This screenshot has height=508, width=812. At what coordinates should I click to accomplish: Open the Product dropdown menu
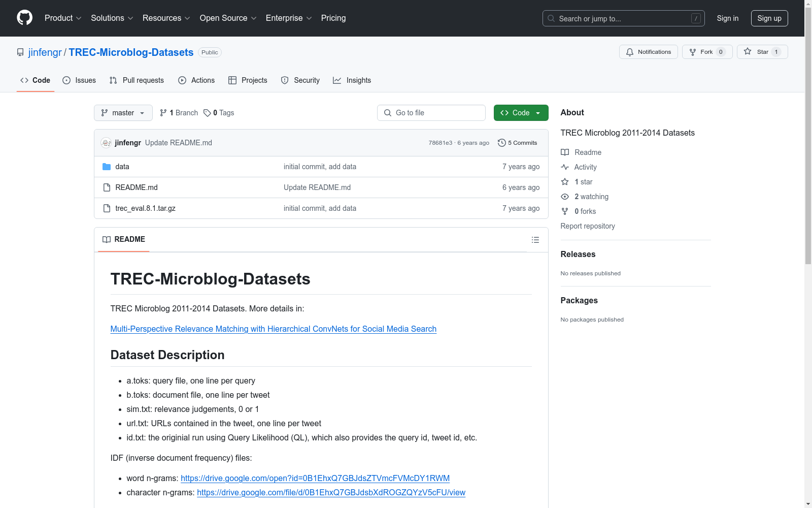click(63, 18)
